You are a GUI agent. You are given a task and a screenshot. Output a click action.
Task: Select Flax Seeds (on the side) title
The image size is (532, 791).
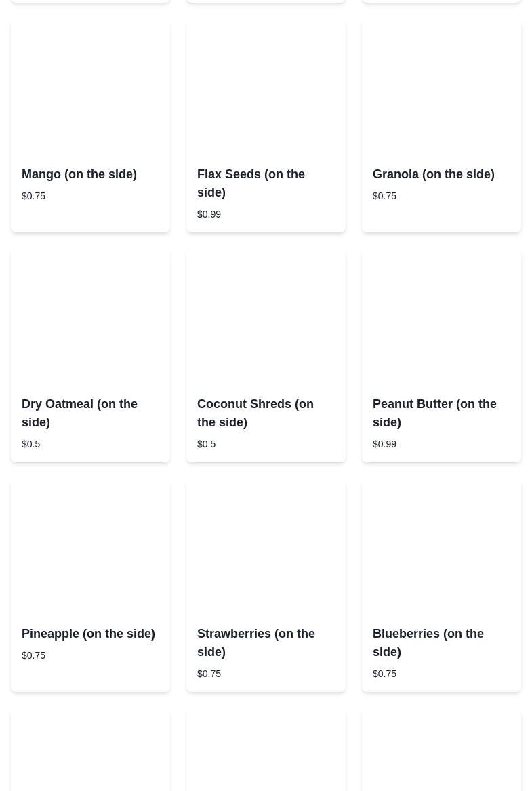point(251,183)
